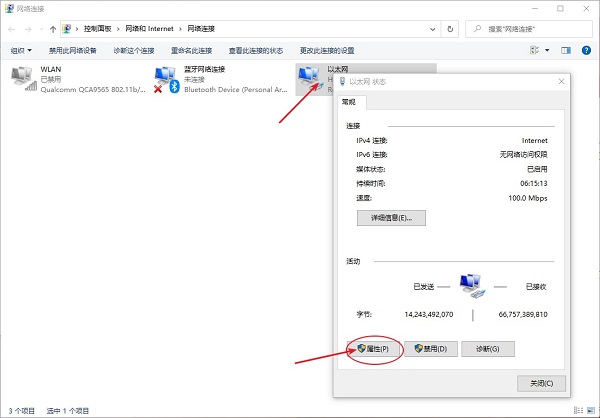Click the 蓝牙网络连接 name label
Image resolution: width=600 pixels, height=418 pixels.
click(x=205, y=69)
